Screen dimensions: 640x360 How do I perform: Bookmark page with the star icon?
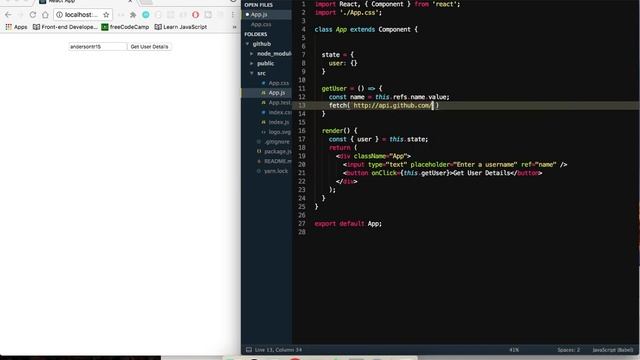point(106,15)
